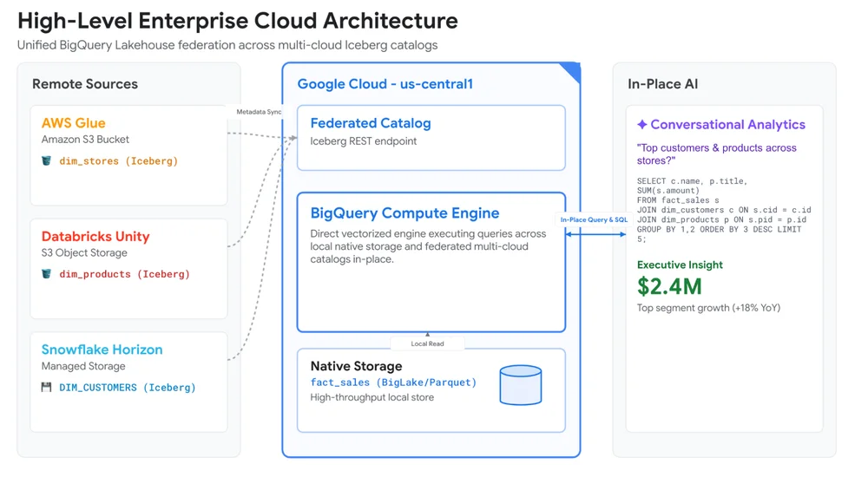The width and height of the screenshot is (868, 477).
Task: Click Iceberg REST endpoint text
Action: [363, 141]
